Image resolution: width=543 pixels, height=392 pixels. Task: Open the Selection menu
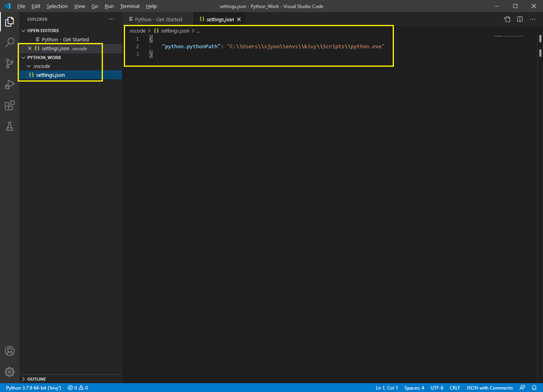pos(57,6)
